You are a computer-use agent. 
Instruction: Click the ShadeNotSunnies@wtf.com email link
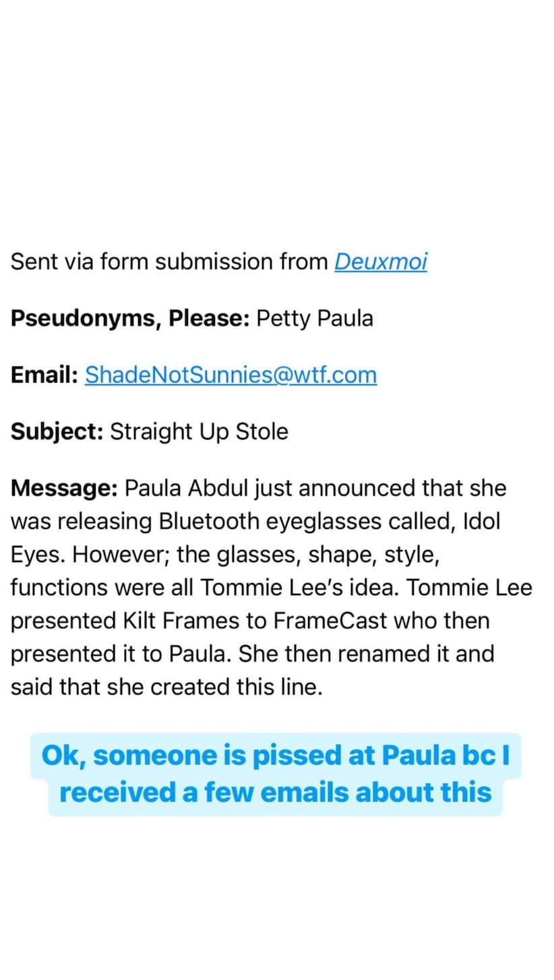coord(230,375)
